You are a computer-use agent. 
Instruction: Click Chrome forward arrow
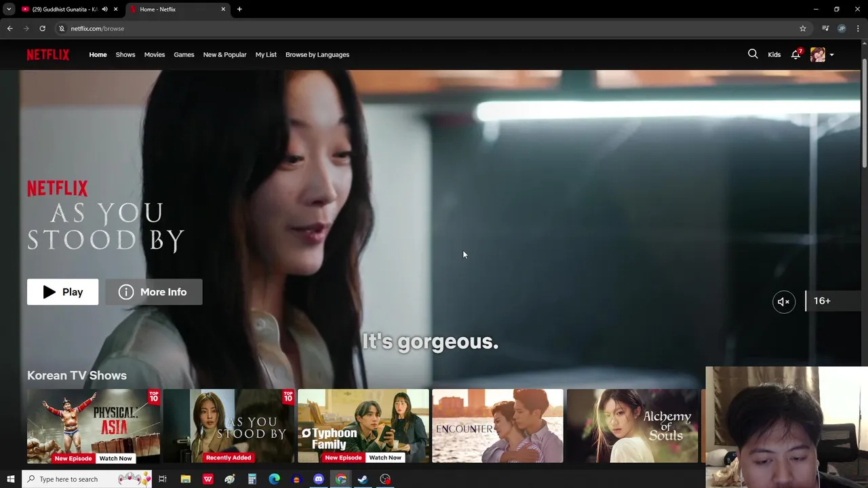point(26,28)
